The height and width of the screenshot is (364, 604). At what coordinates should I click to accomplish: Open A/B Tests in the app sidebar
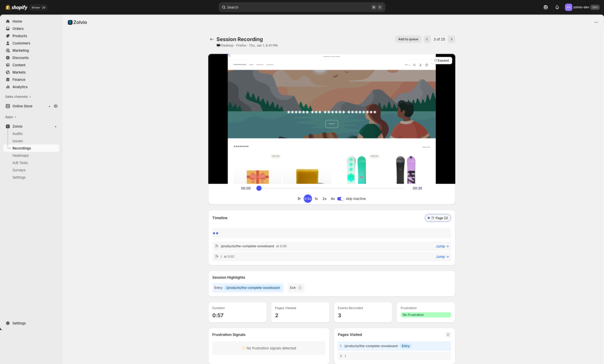(x=19, y=162)
